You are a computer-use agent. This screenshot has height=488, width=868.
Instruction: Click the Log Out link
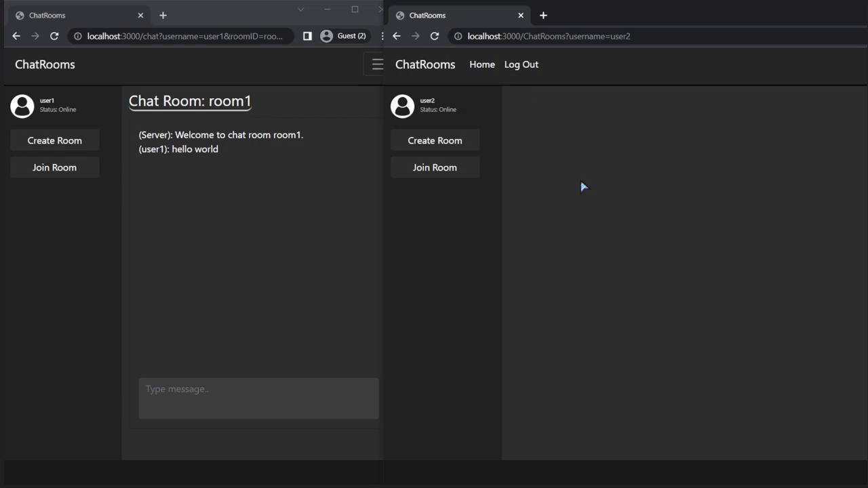coord(521,64)
